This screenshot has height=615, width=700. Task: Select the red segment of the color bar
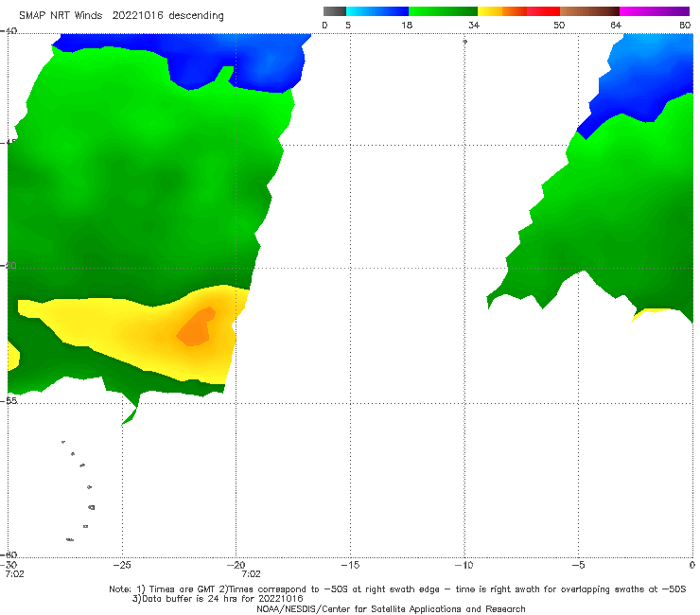click(543, 11)
